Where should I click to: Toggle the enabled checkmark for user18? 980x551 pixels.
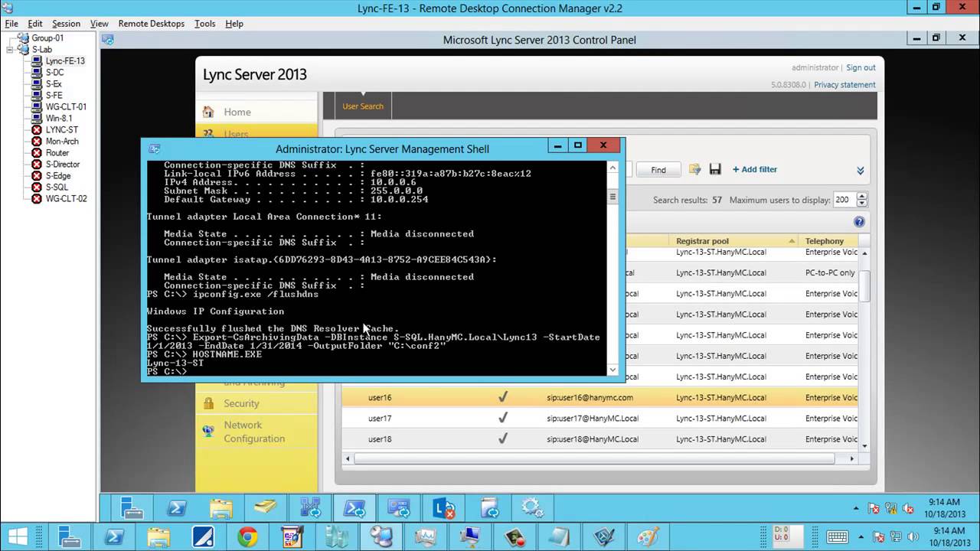click(x=503, y=439)
